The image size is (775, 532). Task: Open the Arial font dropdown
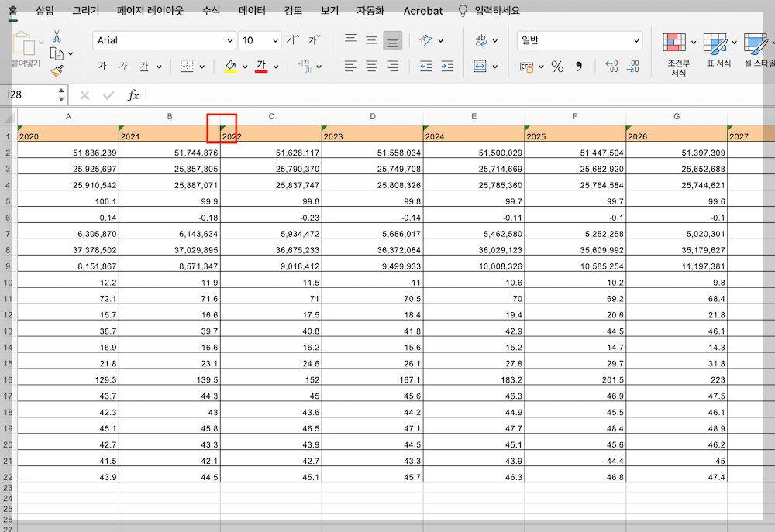(230, 40)
